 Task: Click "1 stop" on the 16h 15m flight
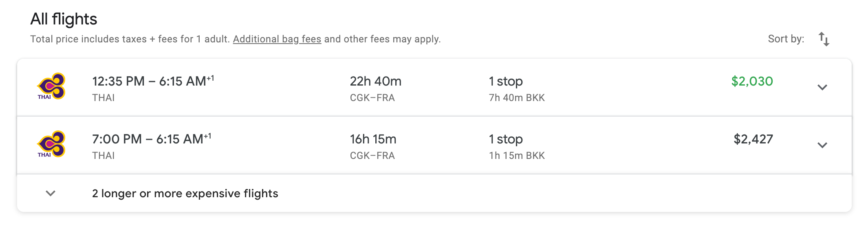coord(506,139)
